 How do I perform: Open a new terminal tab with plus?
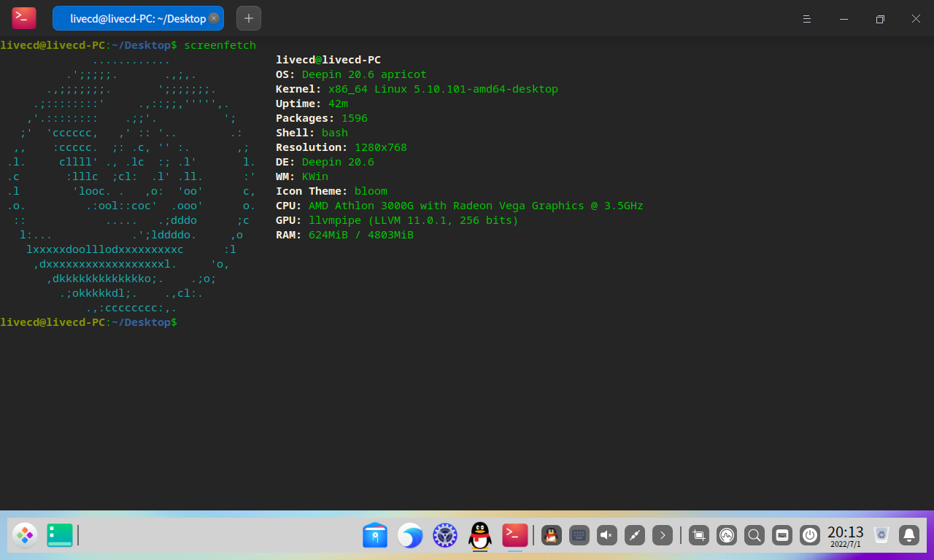coord(248,17)
